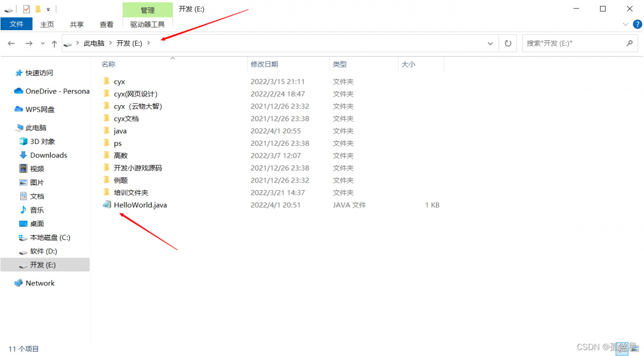Open the recent locations dropdown arrow
Image resolution: width=644 pixels, height=356 pixels.
tap(43, 44)
